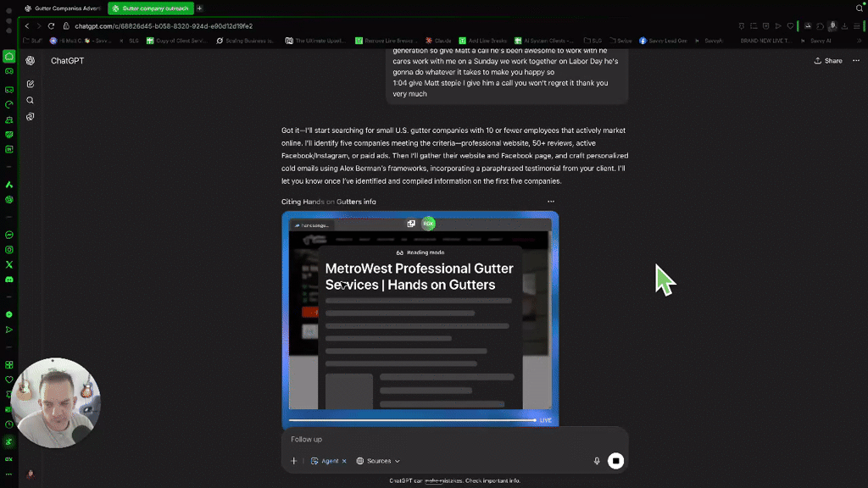Viewport: 868px width, 488px height.
Task: Open the three-dot sidebar setup menu
Action: (x=8, y=474)
